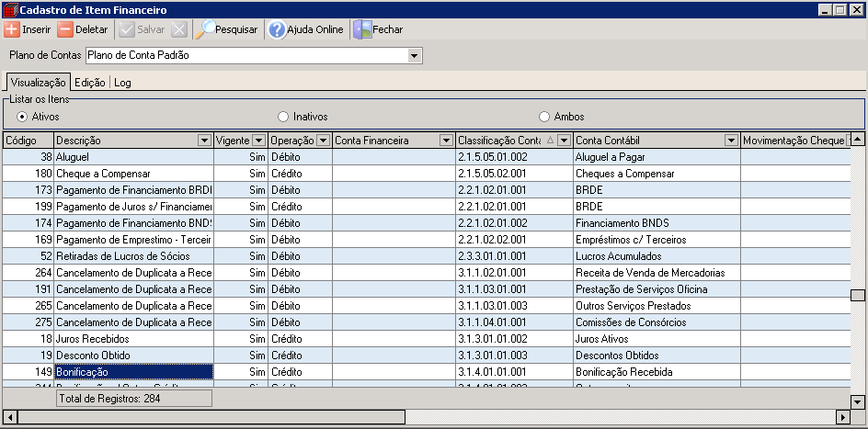This screenshot has height=429, width=868.
Task: Click the cancel X toolbar icon
Action: click(x=178, y=29)
